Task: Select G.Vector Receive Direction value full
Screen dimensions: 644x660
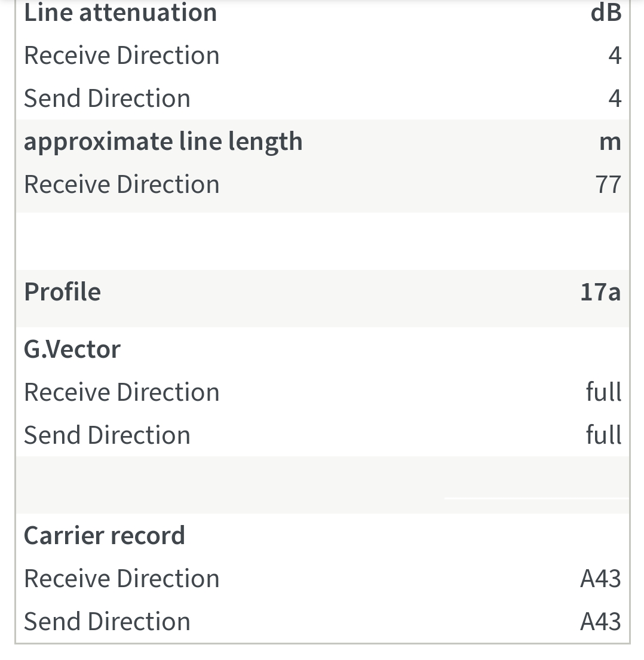Action: tap(603, 392)
